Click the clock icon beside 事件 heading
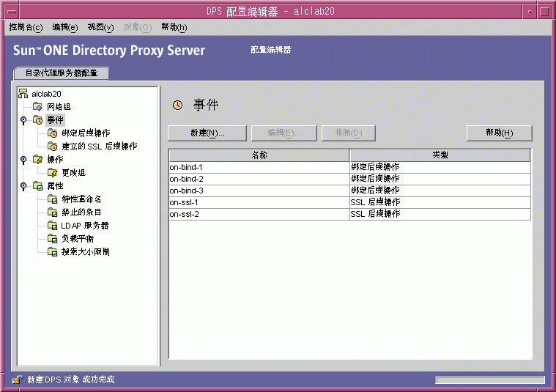Image resolution: width=556 pixels, height=392 pixels. pos(178,105)
